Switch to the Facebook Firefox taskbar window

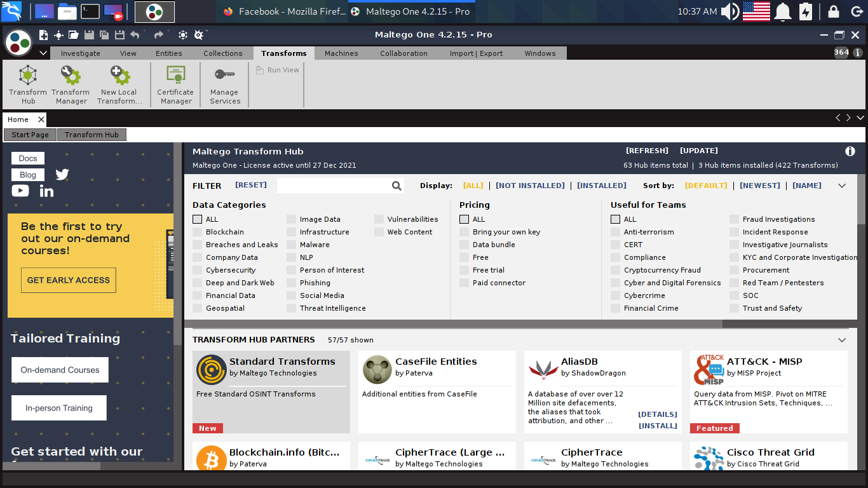pyautogui.click(x=283, y=11)
